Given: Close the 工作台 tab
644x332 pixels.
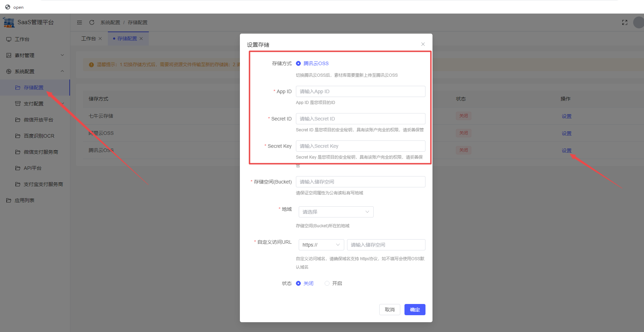Looking at the screenshot, I should (100, 39).
